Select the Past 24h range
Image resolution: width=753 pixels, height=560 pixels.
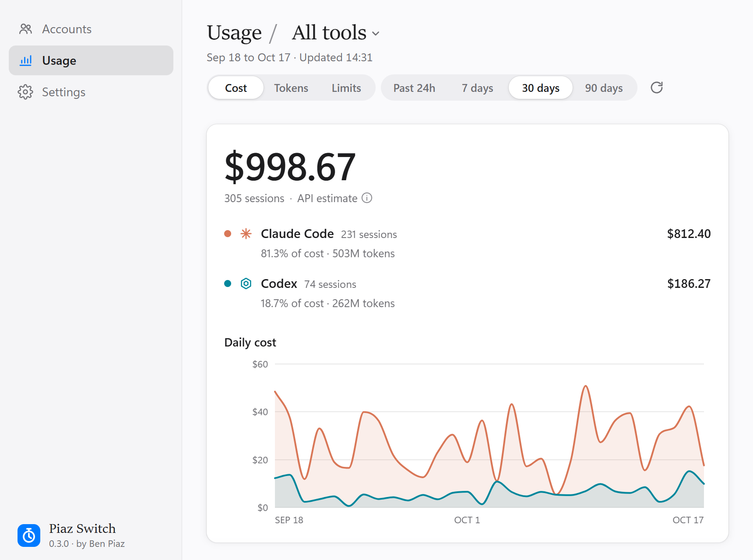tap(414, 88)
